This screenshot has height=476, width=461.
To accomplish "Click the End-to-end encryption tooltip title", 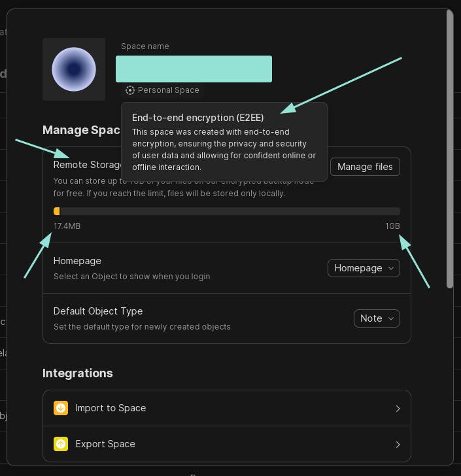I will click(198, 118).
